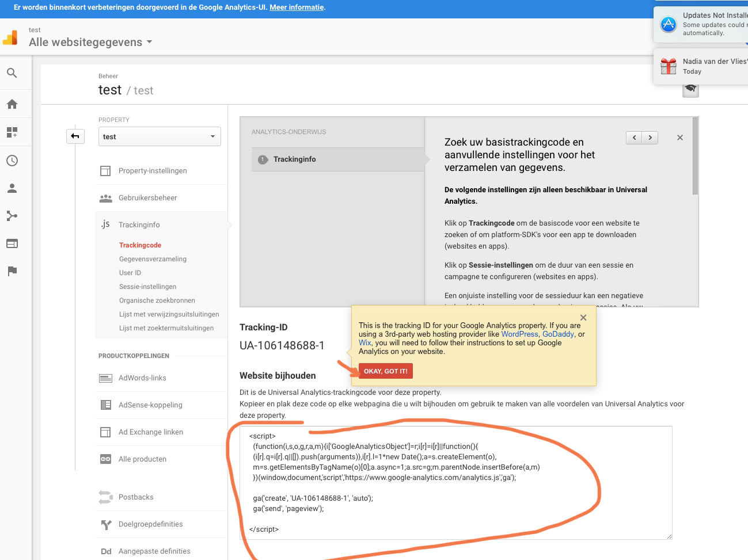The width and height of the screenshot is (748, 560).
Task: Click the PROPERTY column heading
Action: [x=114, y=120]
